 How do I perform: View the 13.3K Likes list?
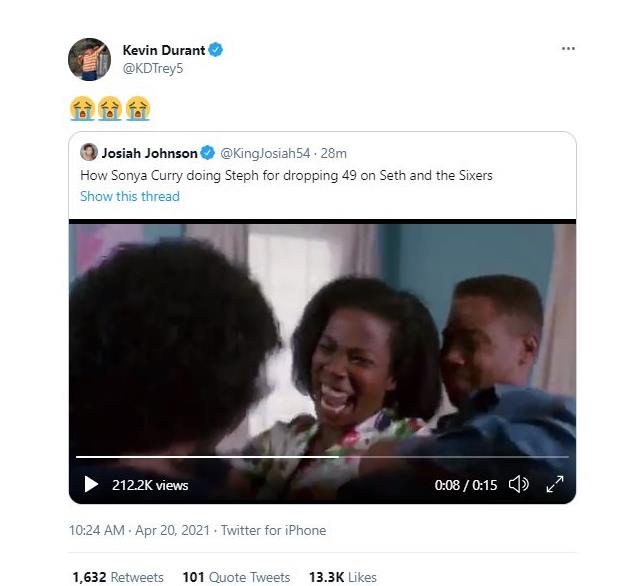pos(342,577)
